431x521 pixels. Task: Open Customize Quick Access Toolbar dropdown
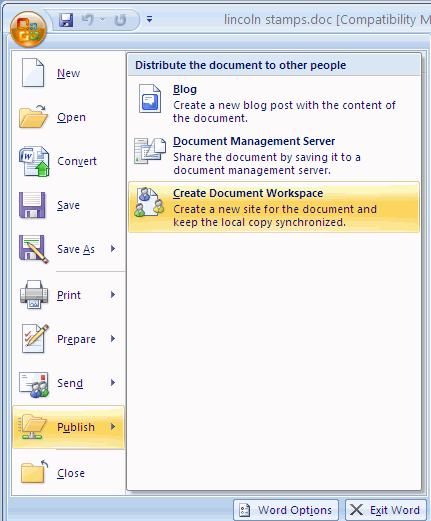point(150,19)
